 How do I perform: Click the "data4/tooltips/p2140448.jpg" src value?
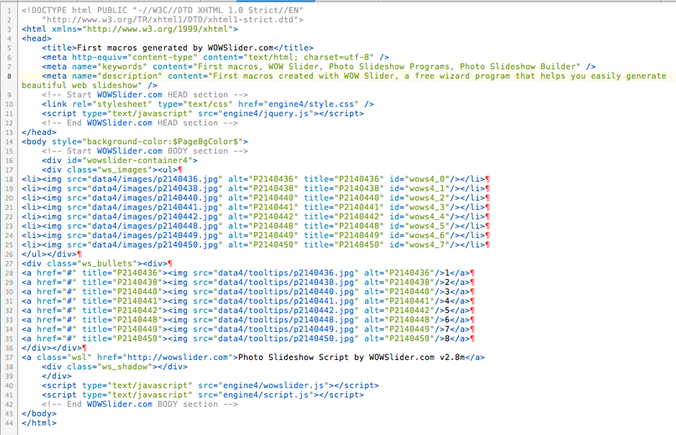coord(286,320)
